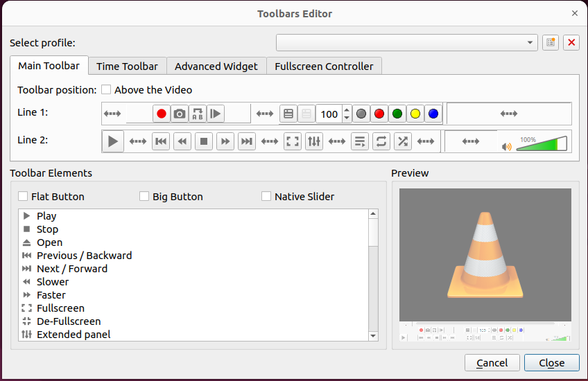This screenshot has height=381, width=588.
Task: Click the red teletext color button after the grey one
Action: point(379,114)
